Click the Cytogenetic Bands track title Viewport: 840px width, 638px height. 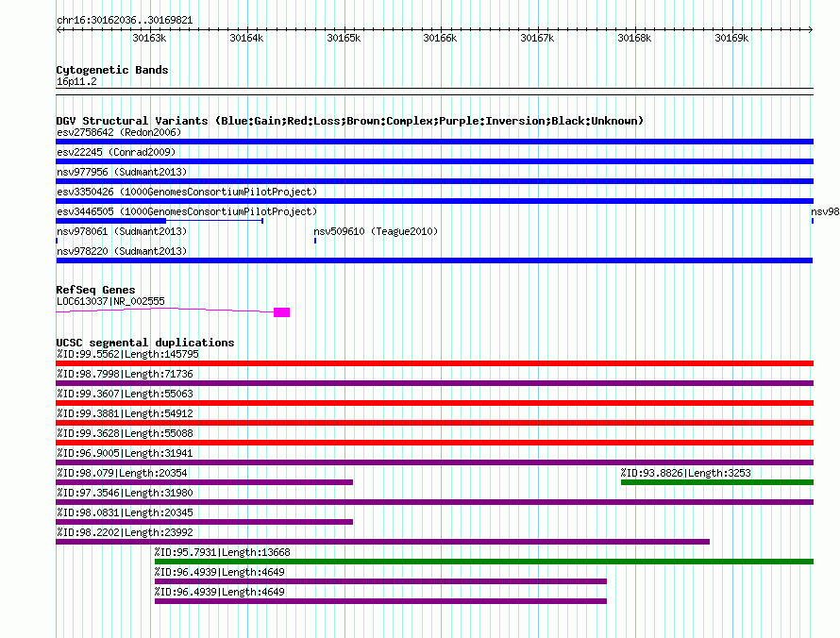pos(112,70)
